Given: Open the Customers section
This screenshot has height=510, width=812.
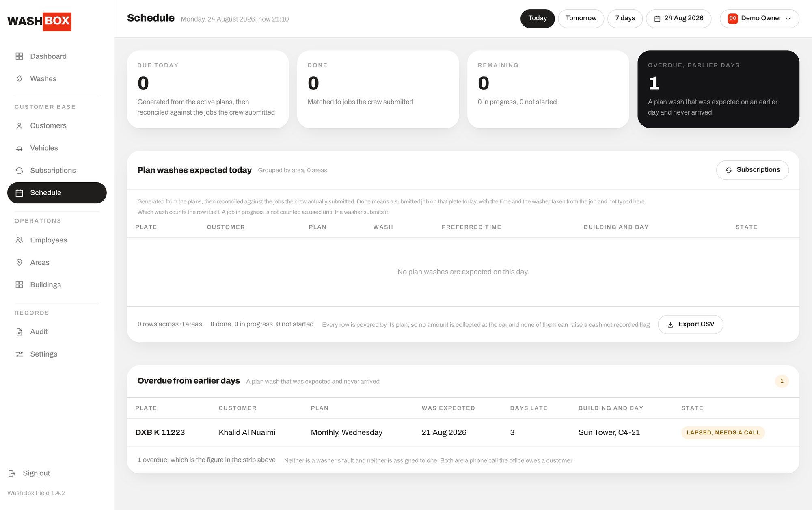Looking at the screenshot, I should [57, 126].
